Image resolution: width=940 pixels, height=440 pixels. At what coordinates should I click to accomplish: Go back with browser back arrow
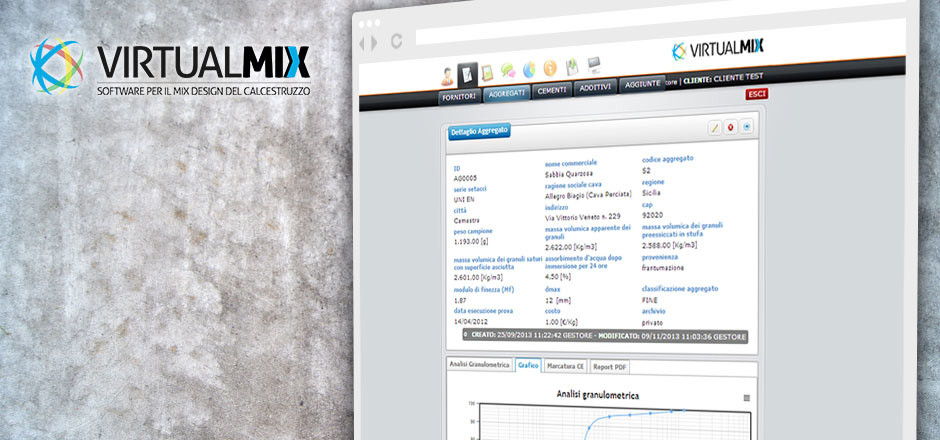click(x=361, y=43)
